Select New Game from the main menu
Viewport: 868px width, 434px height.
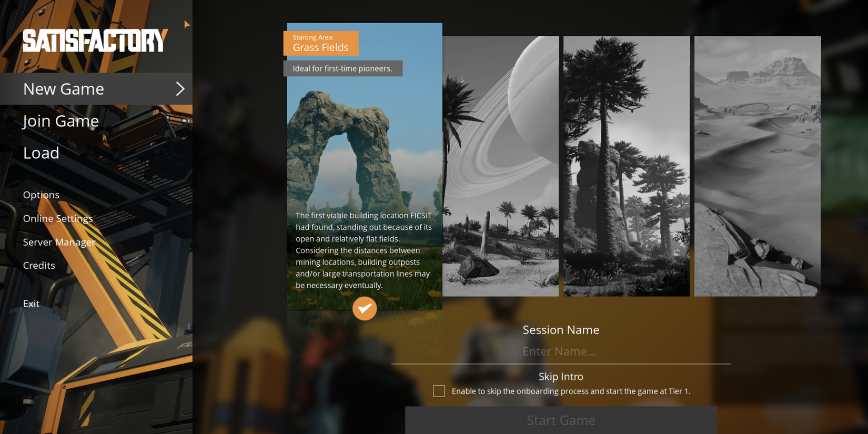[64, 89]
